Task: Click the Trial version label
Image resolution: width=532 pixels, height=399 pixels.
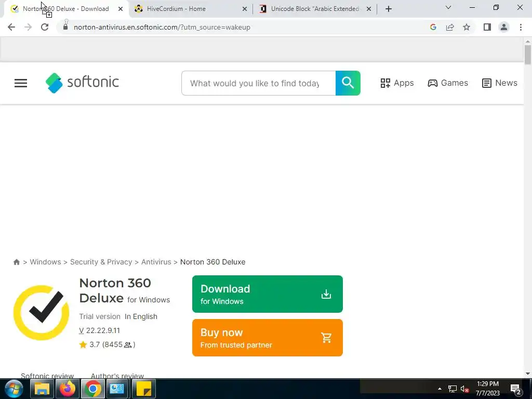Action: [100, 316]
